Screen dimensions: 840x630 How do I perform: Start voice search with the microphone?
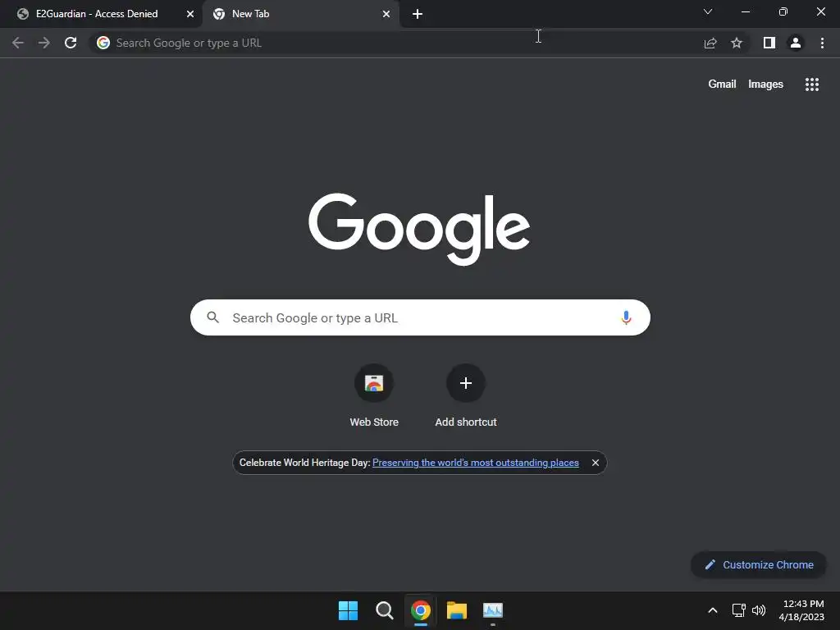click(626, 317)
